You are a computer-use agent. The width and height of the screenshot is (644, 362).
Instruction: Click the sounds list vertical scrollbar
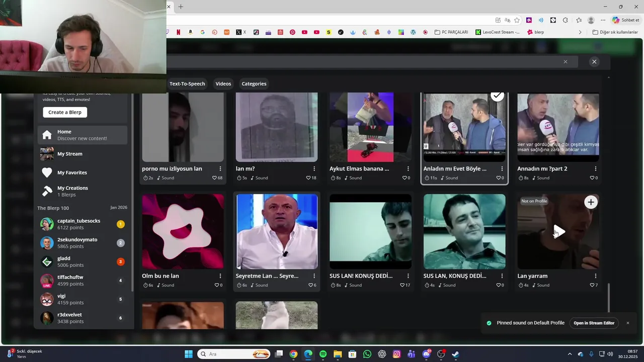pos(609,298)
